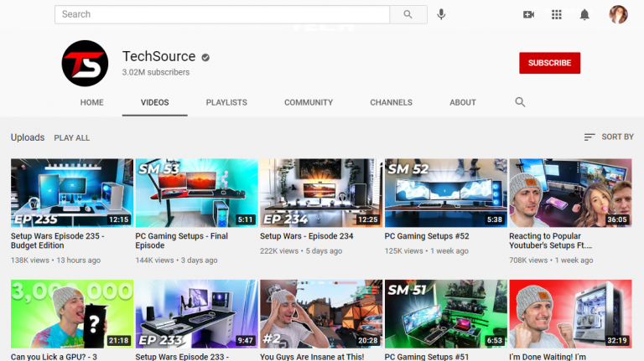Click 144K views 3 days ago text
The height and width of the screenshot is (361, 644).
coord(177,260)
